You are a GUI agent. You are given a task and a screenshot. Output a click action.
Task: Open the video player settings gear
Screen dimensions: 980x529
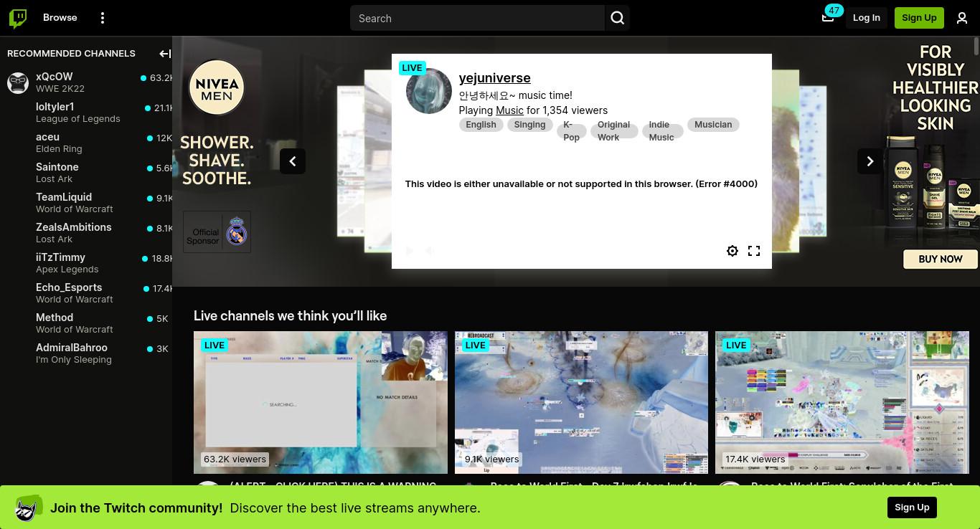pos(732,251)
